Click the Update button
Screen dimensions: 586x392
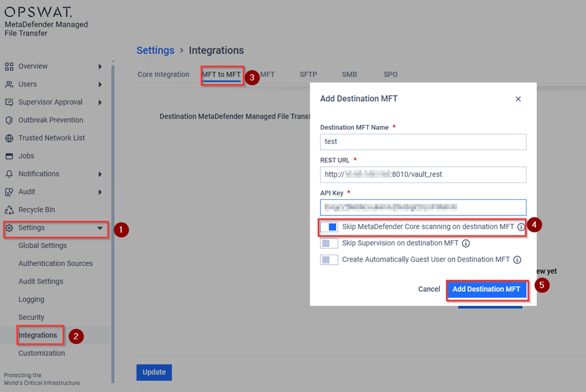point(154,372)
